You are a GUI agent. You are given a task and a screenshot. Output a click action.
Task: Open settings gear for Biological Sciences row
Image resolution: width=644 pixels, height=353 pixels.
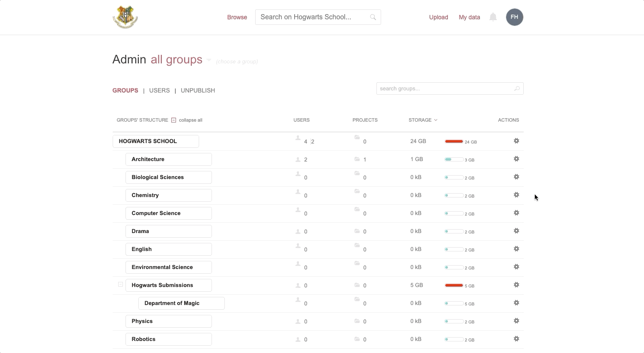516,177
